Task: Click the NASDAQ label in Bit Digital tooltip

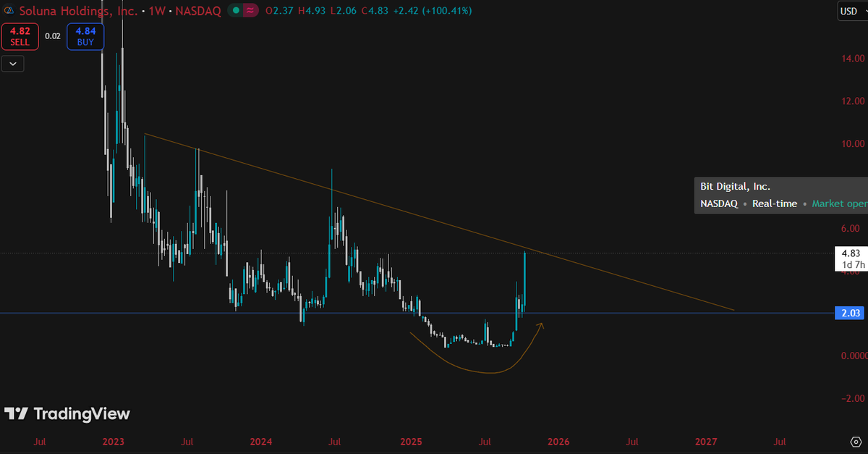Action: (719, 204)
